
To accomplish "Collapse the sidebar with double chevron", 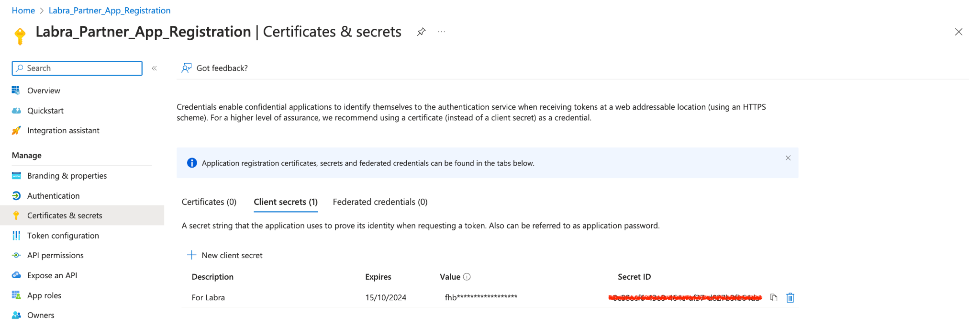I will [x=154, y=68].
